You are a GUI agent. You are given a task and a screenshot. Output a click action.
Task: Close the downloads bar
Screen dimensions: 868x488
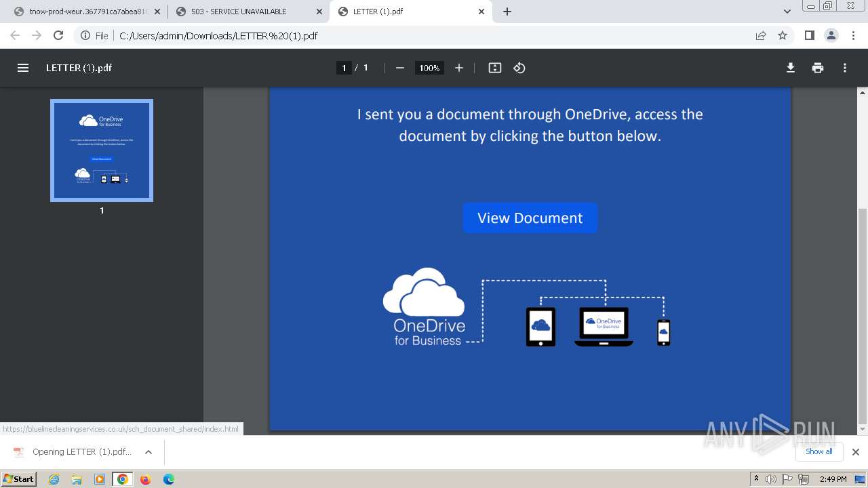pyautogui.click(x=856, y=451)
